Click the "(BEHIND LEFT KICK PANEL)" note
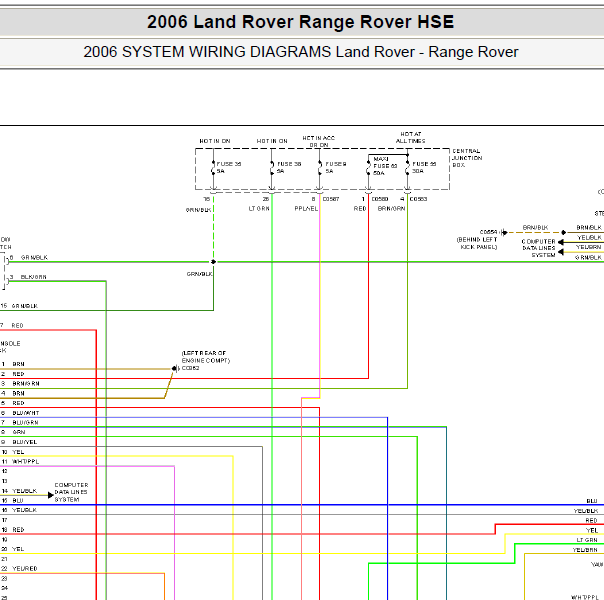This screenshot has height=600, width=604. tap(477, 243)
